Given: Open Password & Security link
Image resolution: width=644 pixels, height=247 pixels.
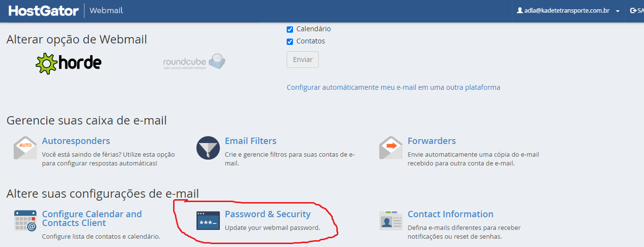Looking at the screenshot, I should (x=268, y=214).
